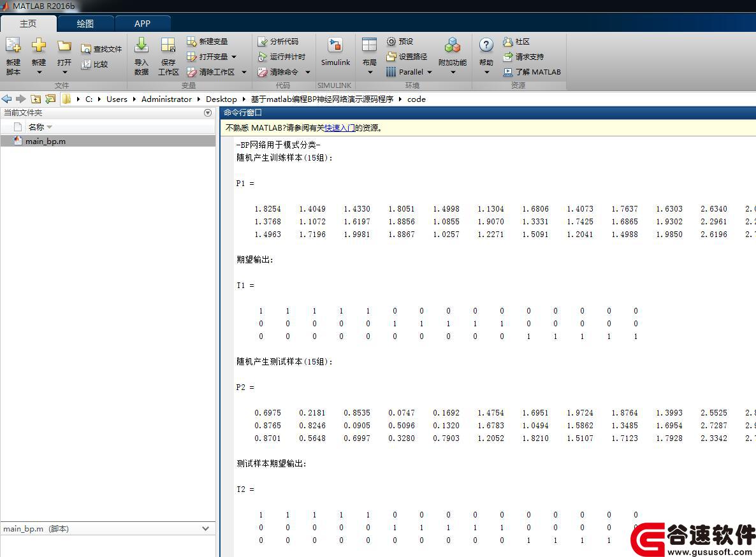Expand the Open (打开) dropdown arrow

[x=64, y=73]
